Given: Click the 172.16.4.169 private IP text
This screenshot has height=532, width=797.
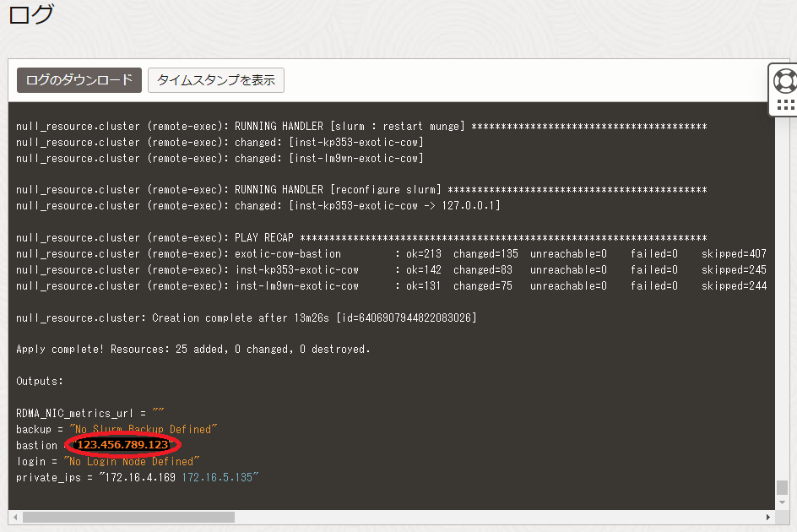Looking at the screenshot, I should click(x=140, y=478).
